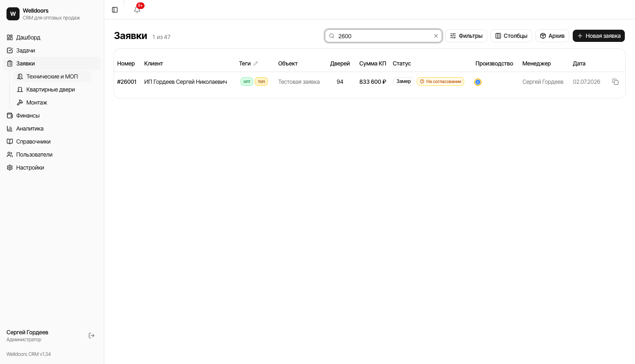635x364 pixels.
Task: Click the search field containing 2600
Action: pos(383,36)
